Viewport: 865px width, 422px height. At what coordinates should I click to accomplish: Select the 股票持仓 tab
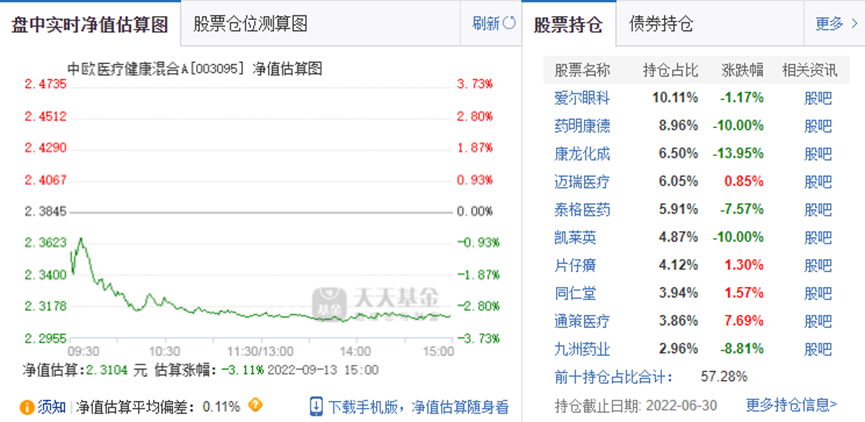pyautogui.click(x=568, y=25)
